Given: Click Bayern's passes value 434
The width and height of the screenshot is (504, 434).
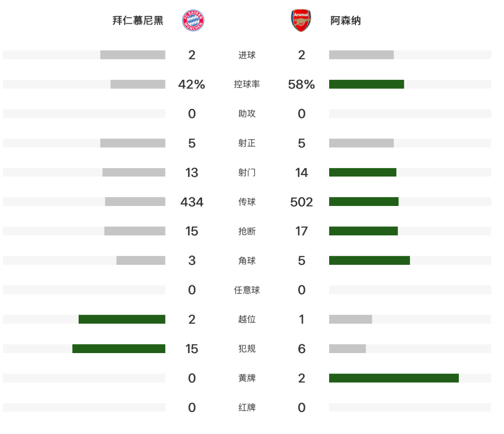Looking at the screenshot, I should coord(192,202).
